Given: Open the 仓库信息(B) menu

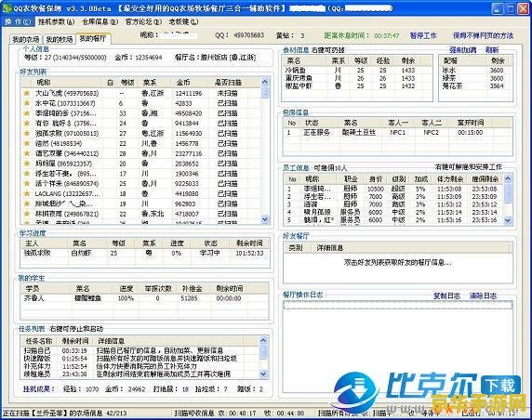Looking at the screenshot, I should point(100,21).
